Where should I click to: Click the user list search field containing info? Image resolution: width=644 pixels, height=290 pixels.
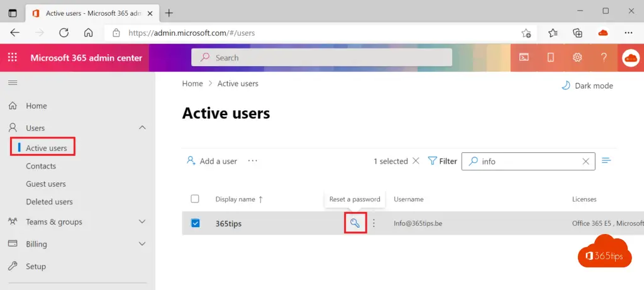[x=528, y=162]
